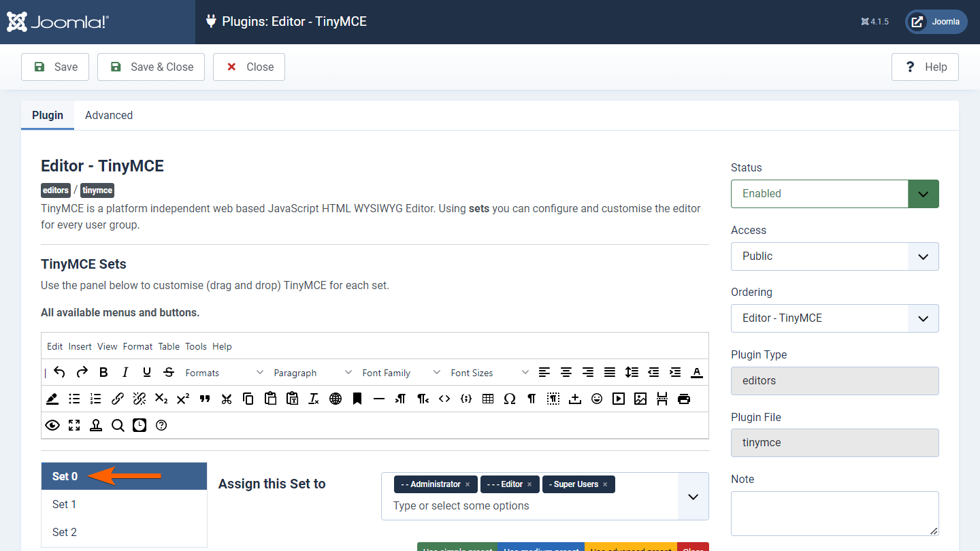
Task: Switch to the Advanced tab
Action: 109,115
